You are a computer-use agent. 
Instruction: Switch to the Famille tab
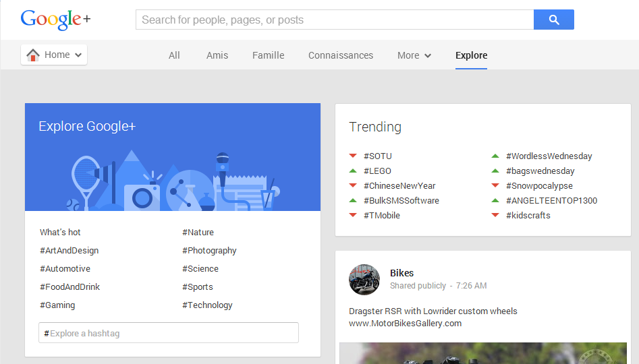click(x=268, y=55)
